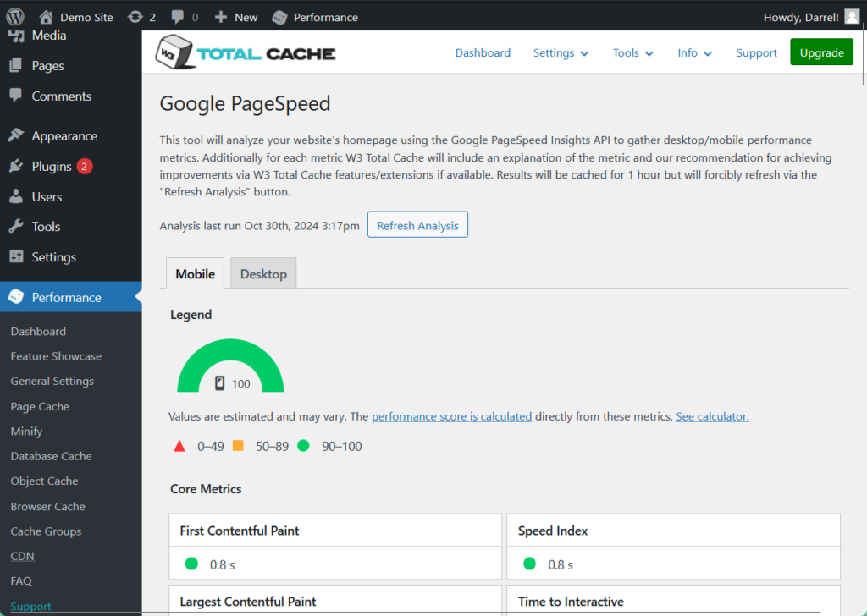Click the Settings sliders icon
This screenshot has height=616, width=867.
[x=16, y=256]
